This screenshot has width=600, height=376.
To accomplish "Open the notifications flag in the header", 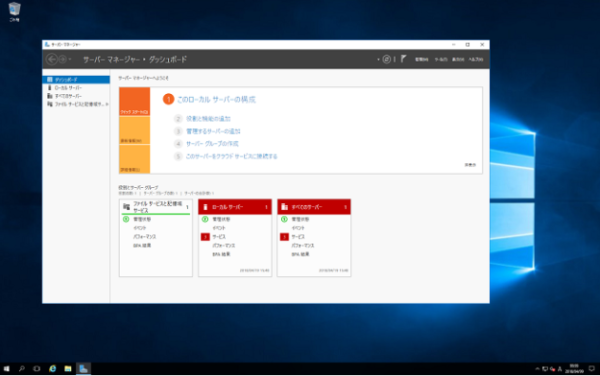I will 403,59.
